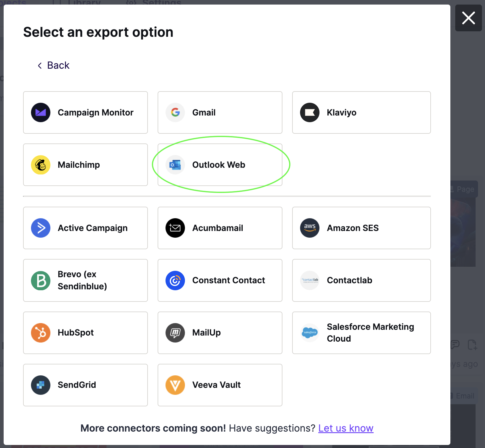485x448 pixels.
Task: Select SendGrid export option
Action: click(85, 385)
